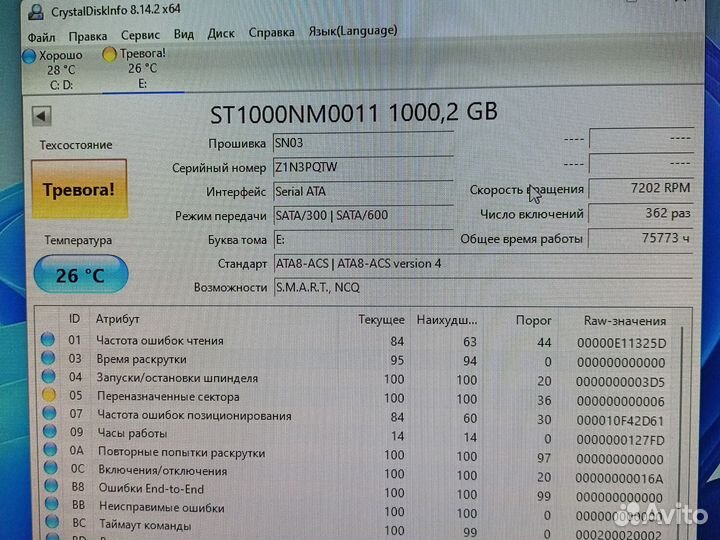Click raw value 0000000127FD
The height and width of the screenshot is (540, 720).
[x=620, y=440]
